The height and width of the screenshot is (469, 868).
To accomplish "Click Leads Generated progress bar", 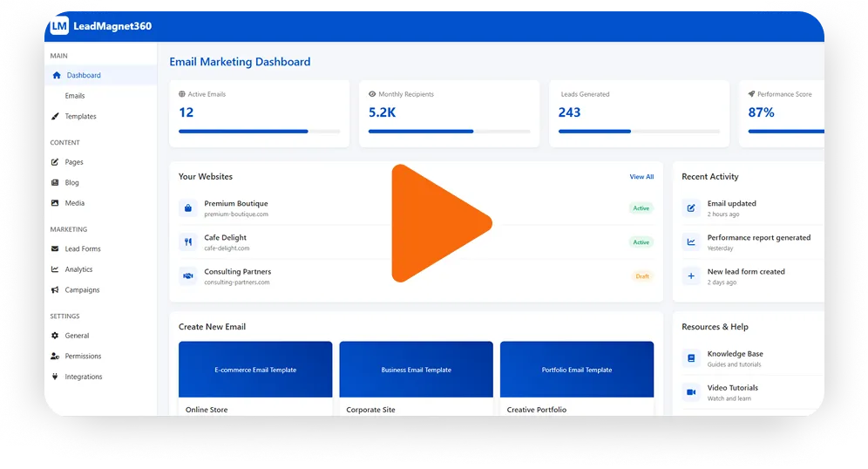I will click(639, 132).
